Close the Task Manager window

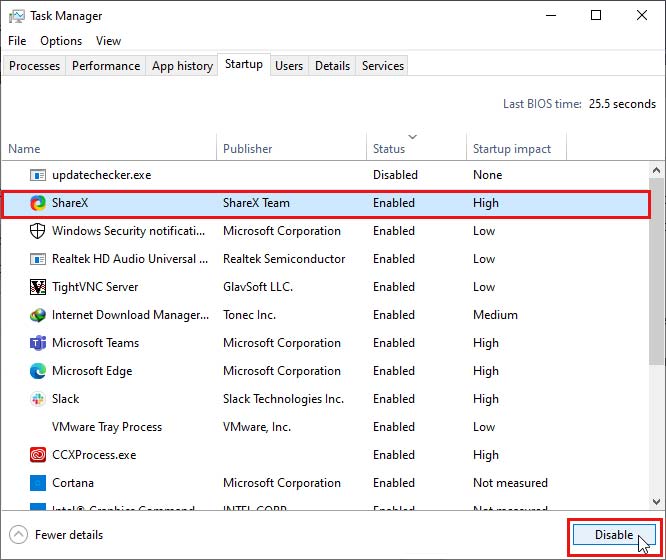[x=642, y=16]
